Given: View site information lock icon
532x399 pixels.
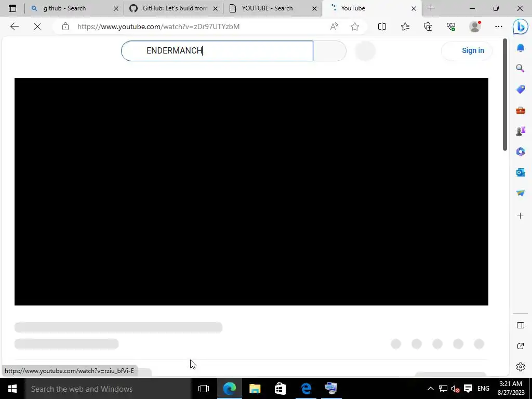Looking at the screenshot, I should coord(65,26).
